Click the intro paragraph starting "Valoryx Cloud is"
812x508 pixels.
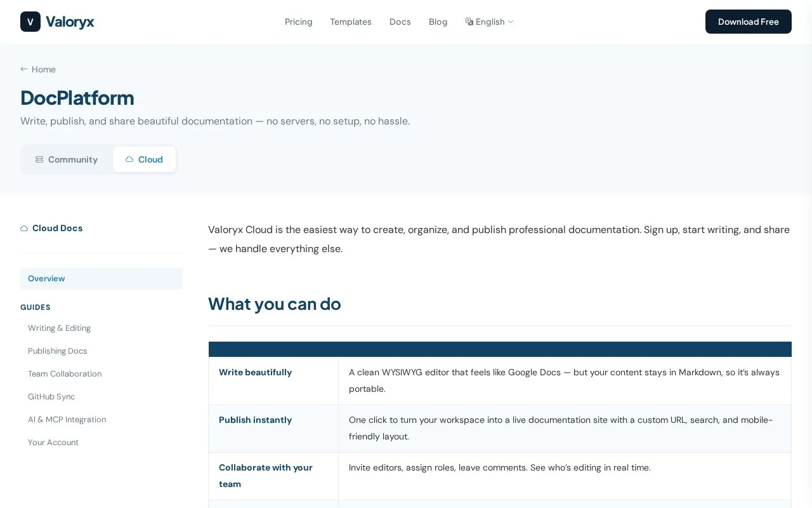pyautogui.click(x=499, y=239)
